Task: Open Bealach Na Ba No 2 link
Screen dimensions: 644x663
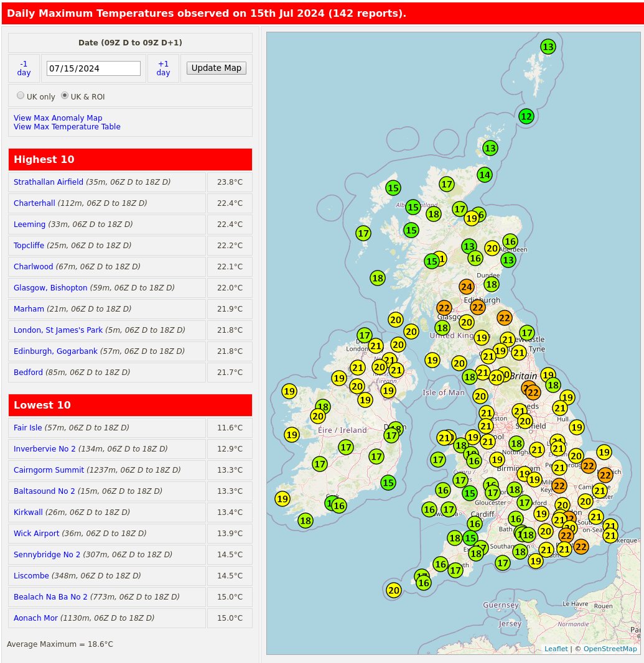Action: click(50, 596)
